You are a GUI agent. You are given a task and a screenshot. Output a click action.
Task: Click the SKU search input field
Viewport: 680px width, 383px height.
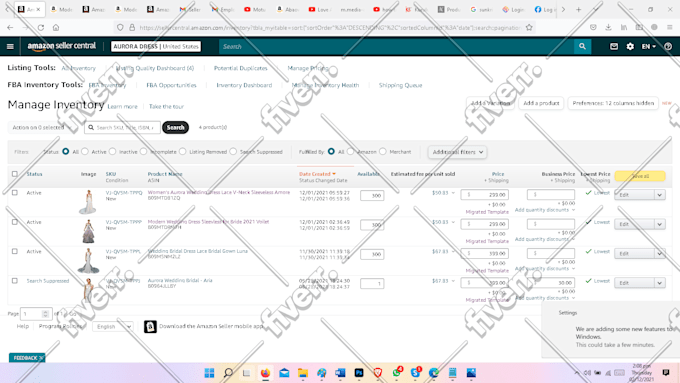[x=123, y=128]
